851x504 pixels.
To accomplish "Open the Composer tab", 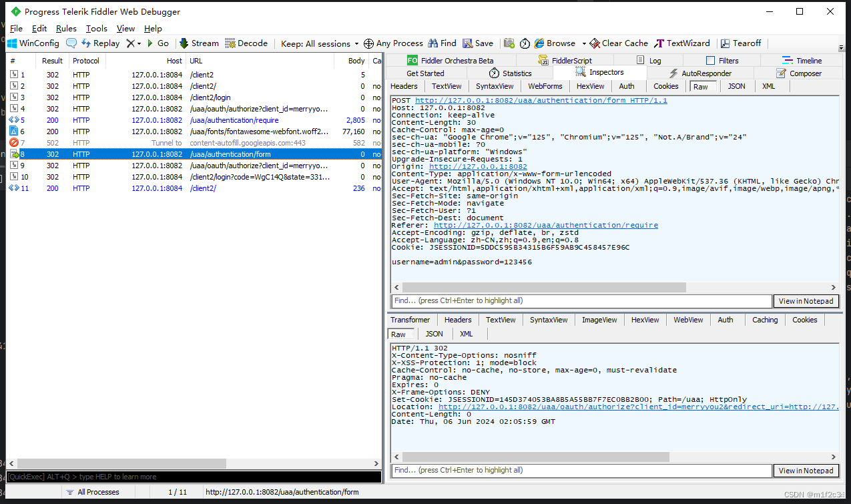I will (798, 73).
